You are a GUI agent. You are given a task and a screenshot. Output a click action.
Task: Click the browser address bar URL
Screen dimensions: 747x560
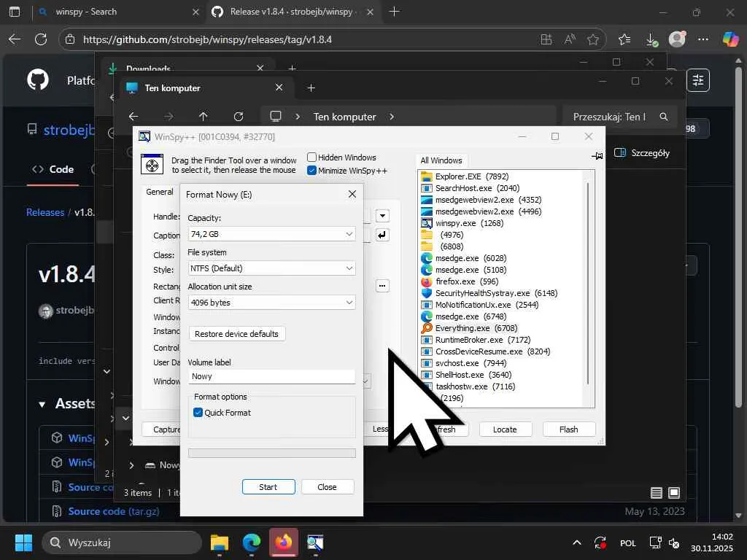[x=207, y=39]
